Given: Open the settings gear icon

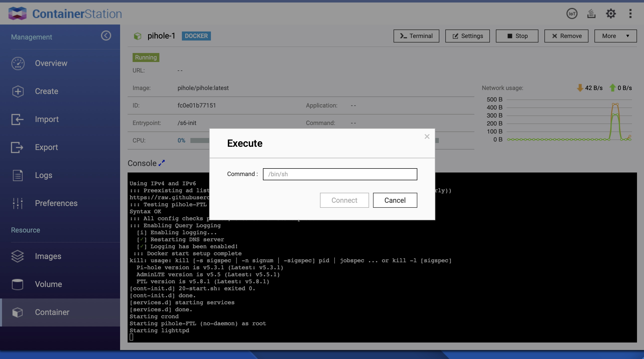Looking at the screenshot, I should 611,13.
